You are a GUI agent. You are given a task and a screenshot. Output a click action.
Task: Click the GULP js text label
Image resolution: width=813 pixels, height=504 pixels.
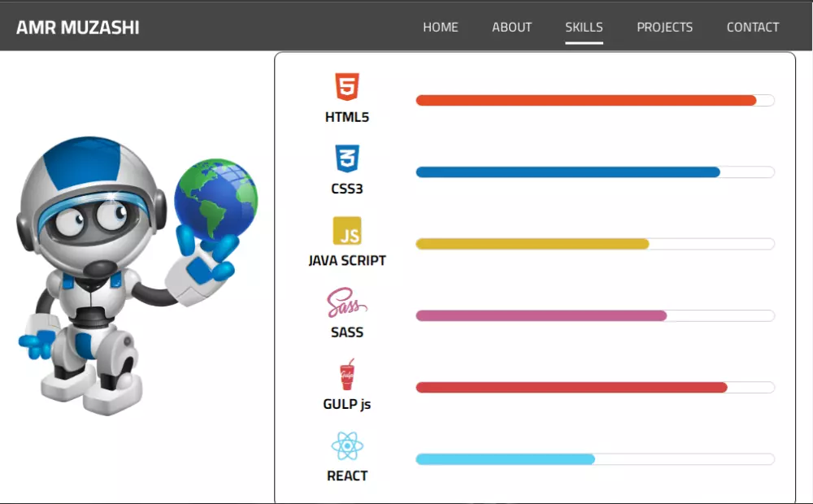[x=347, y=404]
